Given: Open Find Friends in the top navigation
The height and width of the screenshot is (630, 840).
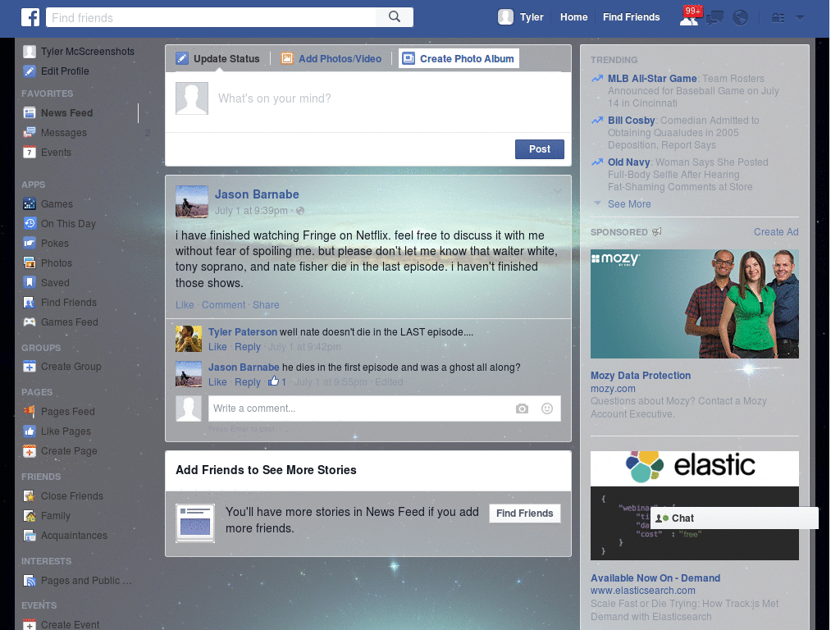Looking at the screenshot, I should coord(631,17).
